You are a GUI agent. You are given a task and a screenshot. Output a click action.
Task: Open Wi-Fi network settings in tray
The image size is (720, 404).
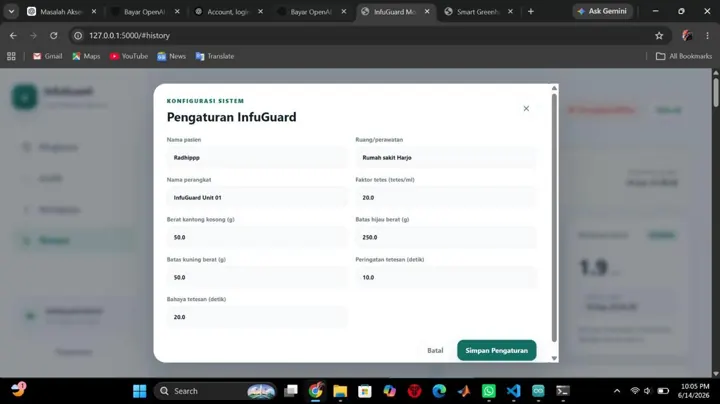(x=635, y=391)
